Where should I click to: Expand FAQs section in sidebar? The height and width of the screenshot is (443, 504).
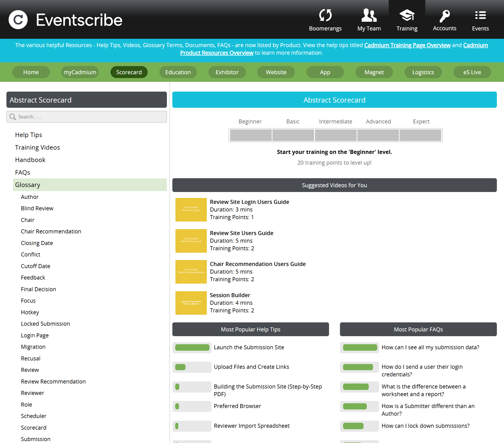click(22, 172)
